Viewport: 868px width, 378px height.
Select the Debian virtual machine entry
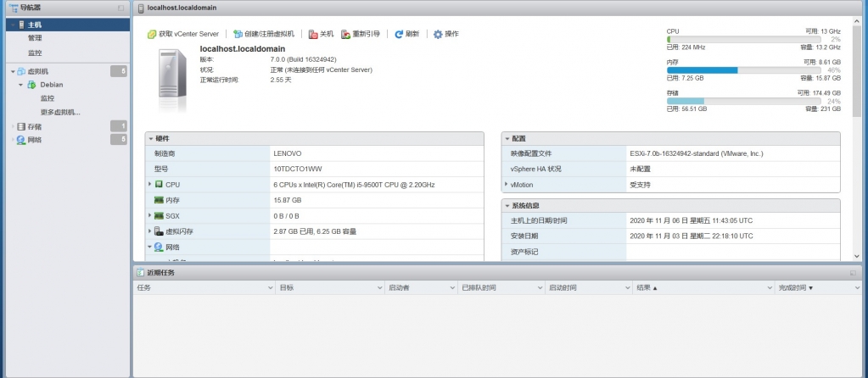tap(52, 85)
